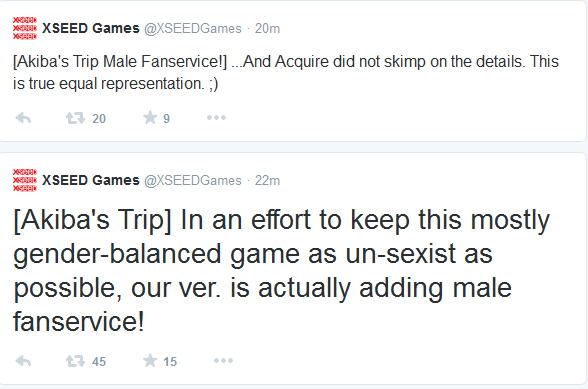Click XSEED avatar on the bottom tweet
Screen dimensions: 588x389
(x=25, y=180)
